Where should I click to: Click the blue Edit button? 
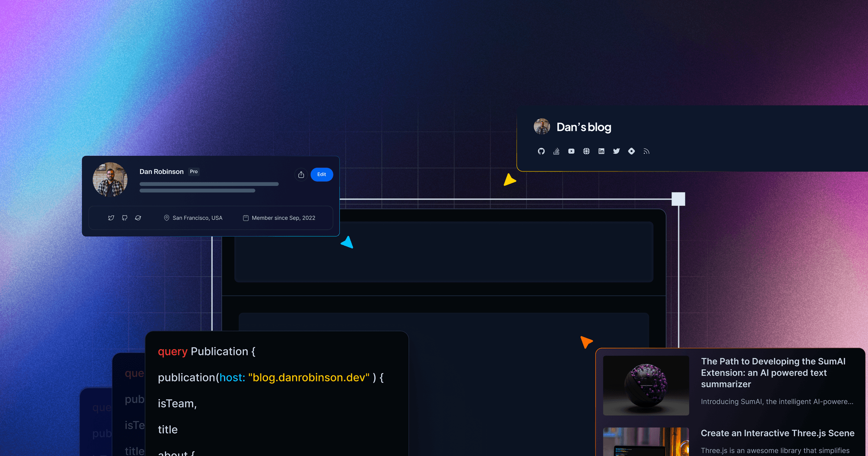(322, 175)
